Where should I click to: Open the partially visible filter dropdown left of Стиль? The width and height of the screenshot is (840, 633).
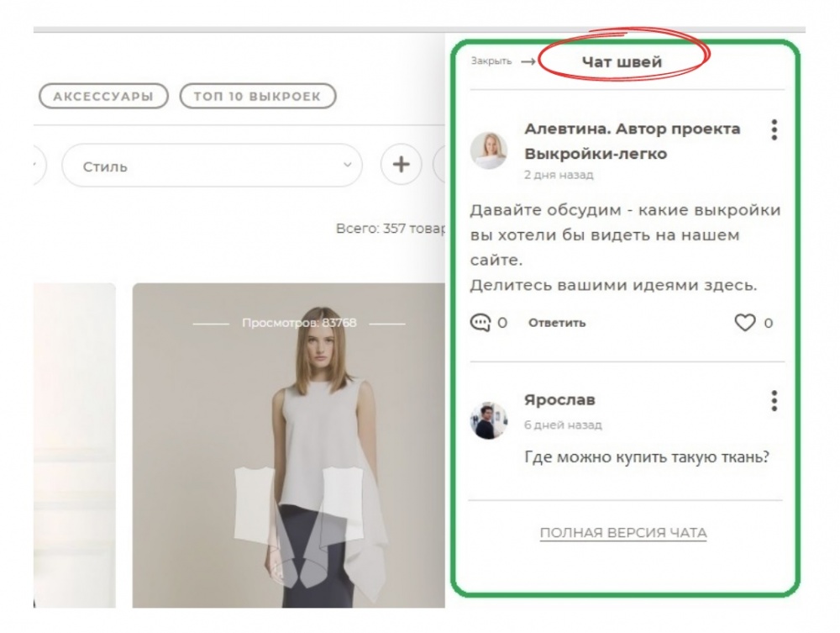pos(39,166)
